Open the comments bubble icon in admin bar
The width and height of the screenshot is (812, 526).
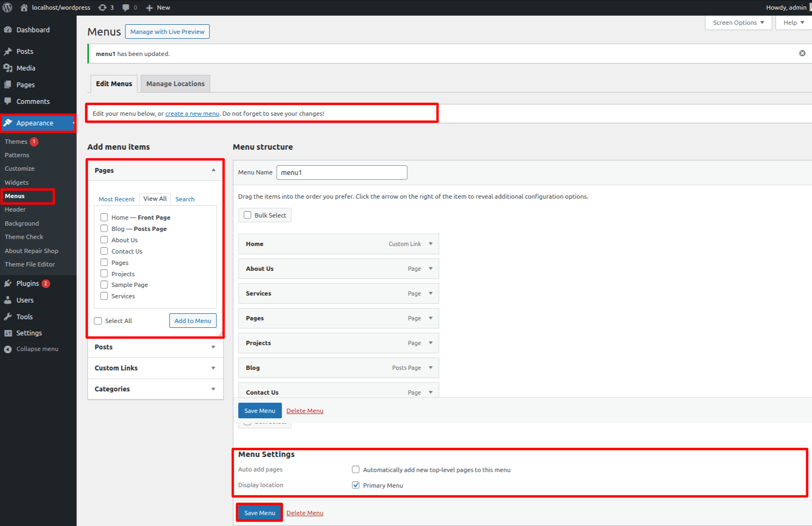tap(126, 8)
